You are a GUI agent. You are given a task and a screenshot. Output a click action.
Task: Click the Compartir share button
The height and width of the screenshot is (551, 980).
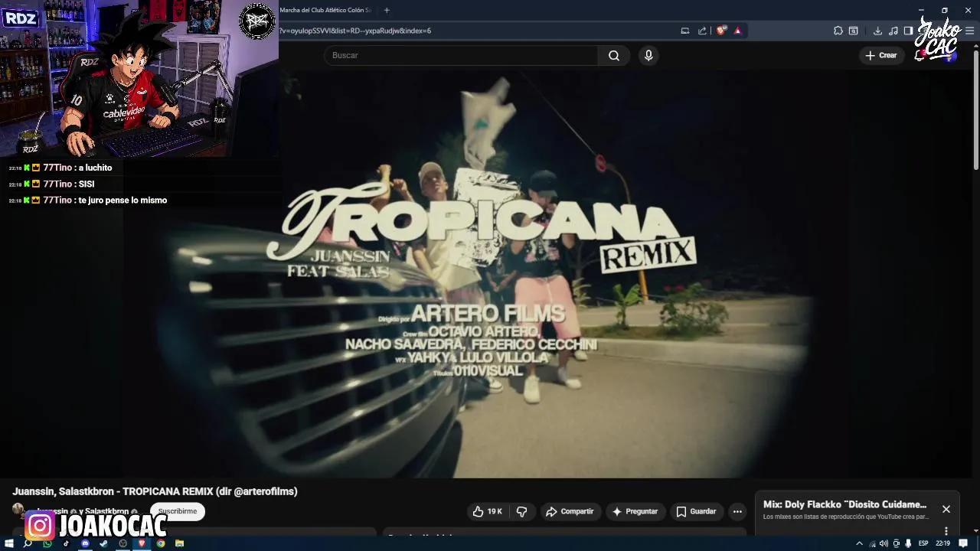pyautogui.click(x=570, y=511)
